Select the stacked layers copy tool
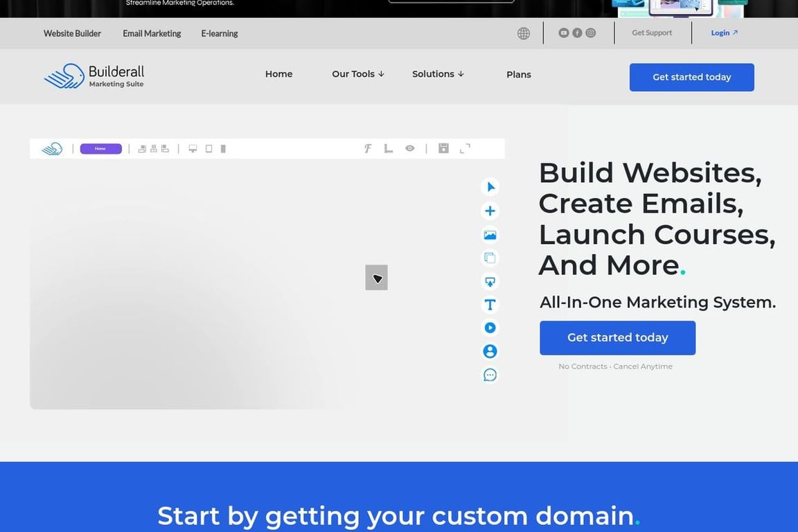The width and height of the screenshot is (798, 532). click(490, 258)
